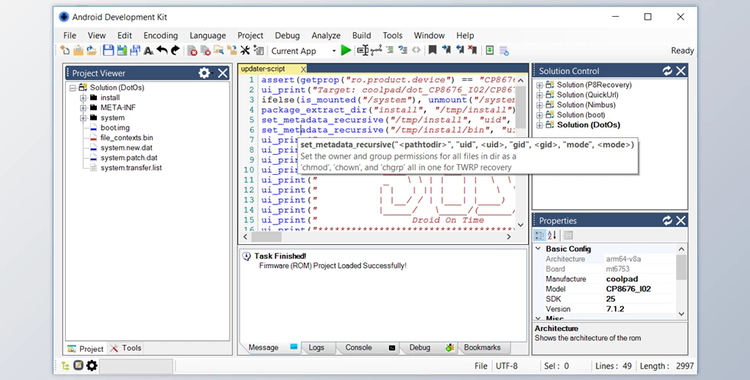
Task: Click the clear bookmarks red X icon
Action: pyautogui.click(x=472, y=50)
